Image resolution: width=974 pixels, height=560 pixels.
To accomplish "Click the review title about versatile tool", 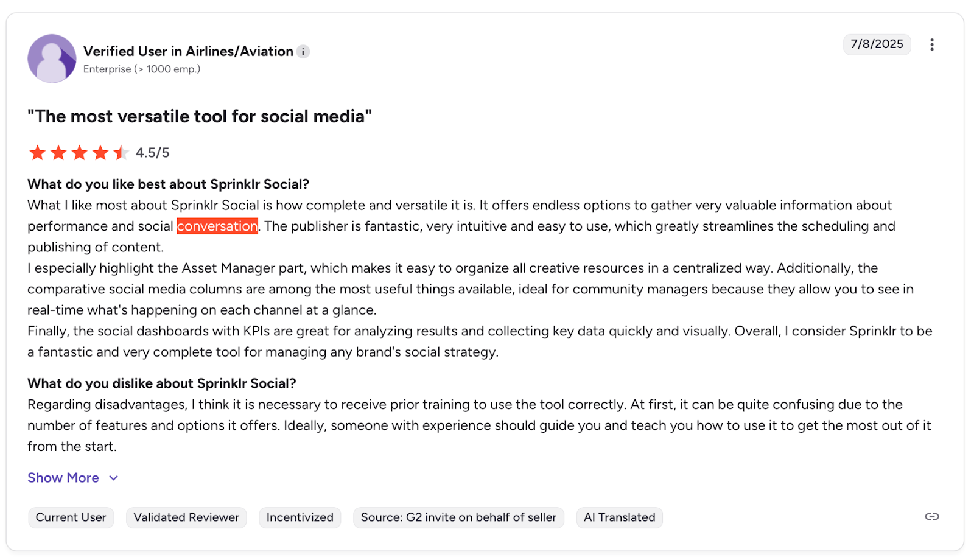I will [x=200, y=116].
